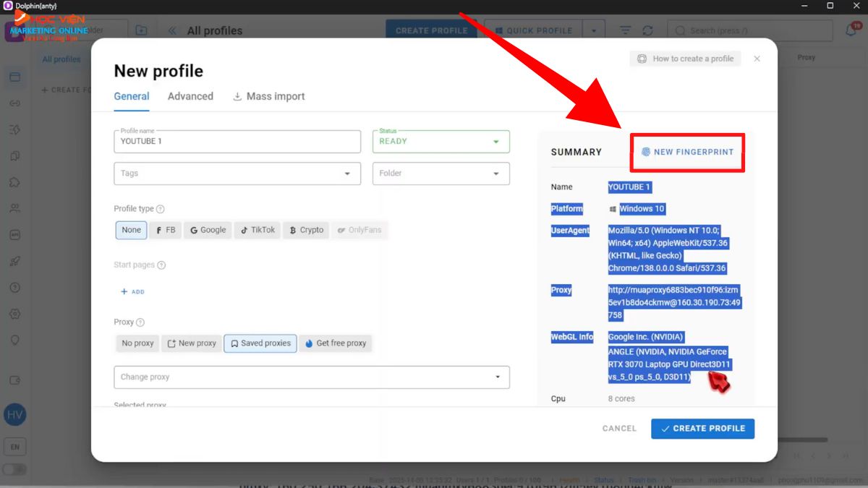Select the None profile type
This screenshot has width=868, height=488.
(x=132, y=230)
